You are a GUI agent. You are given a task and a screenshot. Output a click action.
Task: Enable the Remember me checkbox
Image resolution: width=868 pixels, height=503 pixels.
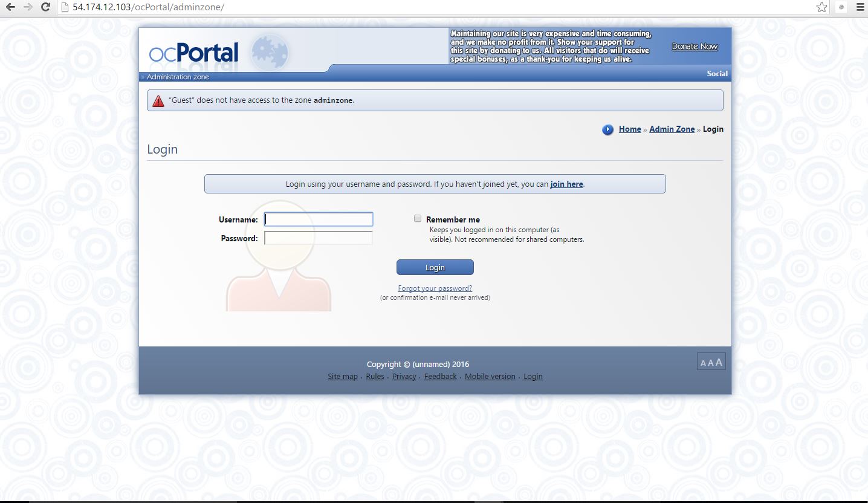417,218
